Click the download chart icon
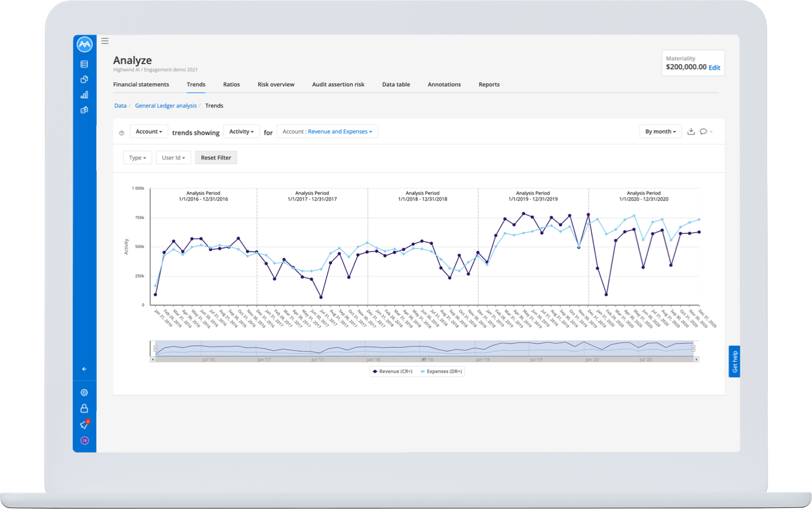Viewport: 812px width, 509px height. (x=691, y=131)
